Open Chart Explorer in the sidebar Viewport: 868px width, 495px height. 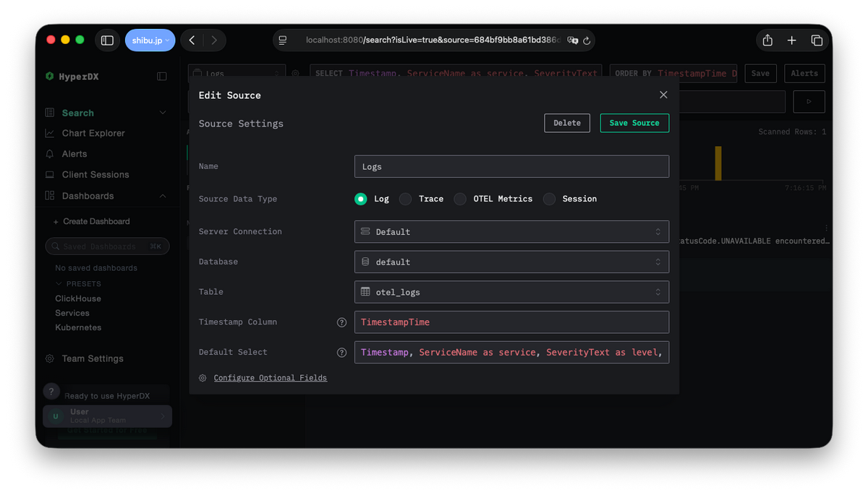tap(93, 133)
